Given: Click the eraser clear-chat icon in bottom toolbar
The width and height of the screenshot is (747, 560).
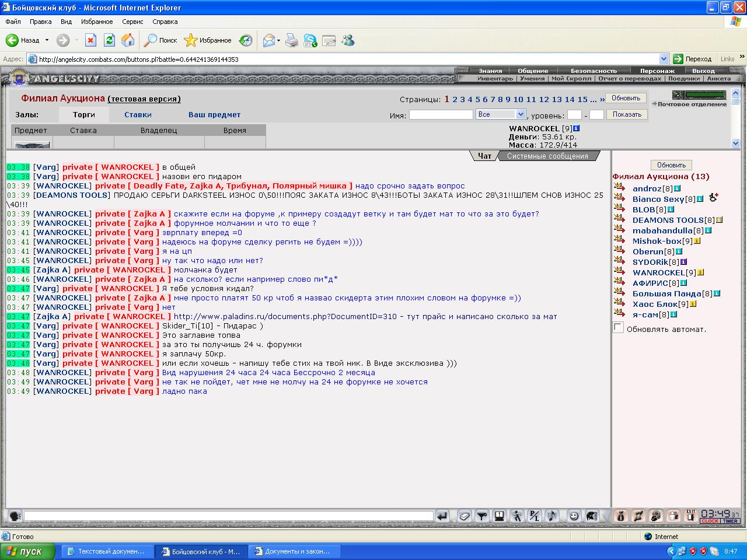Looking at the screenshot, I should tap(465, 516).
